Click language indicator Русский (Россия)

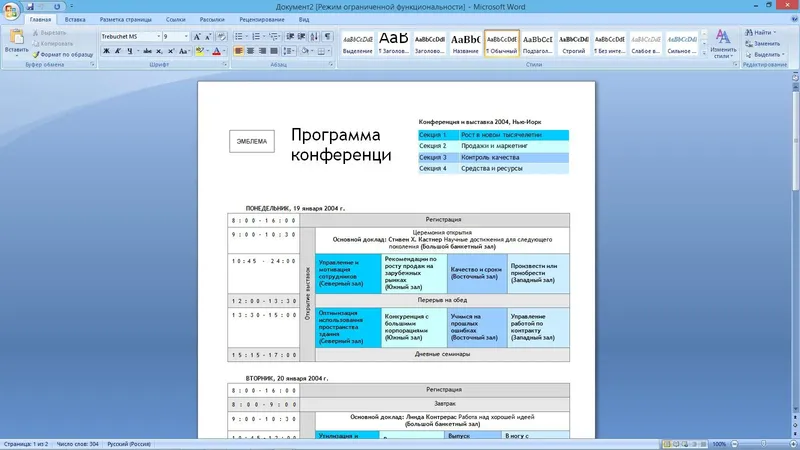(x=129, y=444)
